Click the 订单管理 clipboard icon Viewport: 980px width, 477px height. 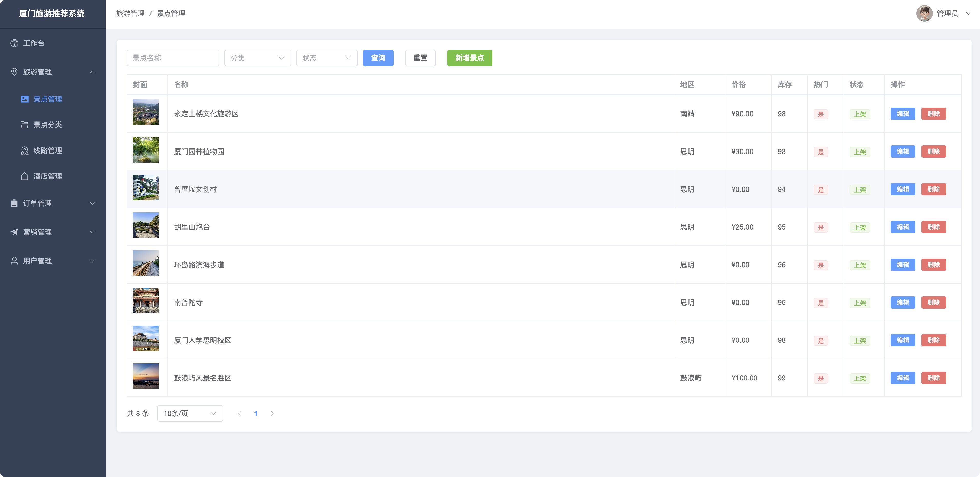14,204
